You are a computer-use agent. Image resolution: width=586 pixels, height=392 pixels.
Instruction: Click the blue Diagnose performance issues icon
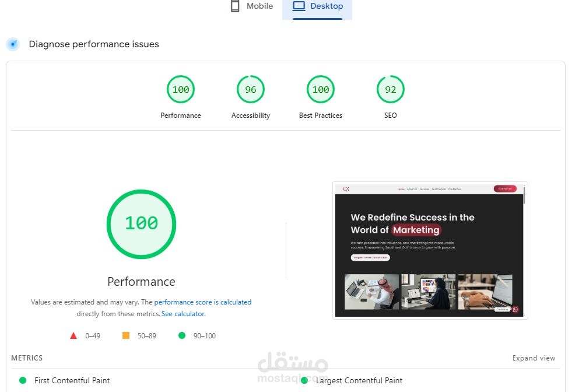tap(13, 44)
